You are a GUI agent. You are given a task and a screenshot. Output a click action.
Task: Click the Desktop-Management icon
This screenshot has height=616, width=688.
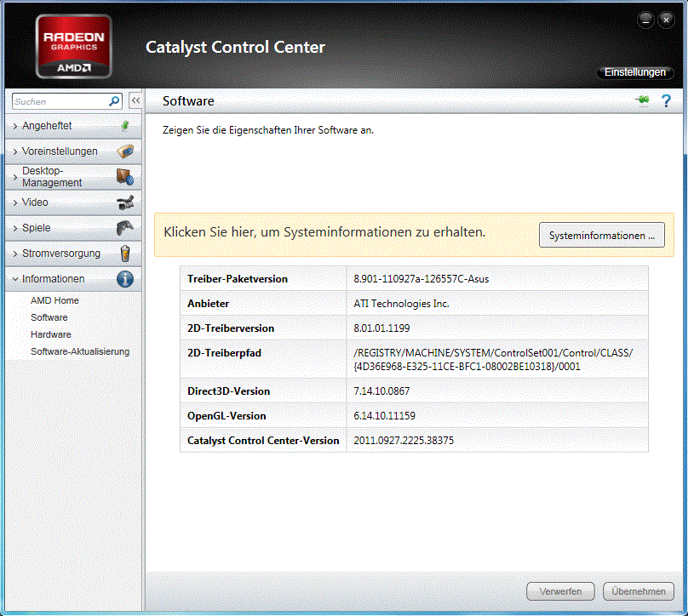(x=125, y=177)
